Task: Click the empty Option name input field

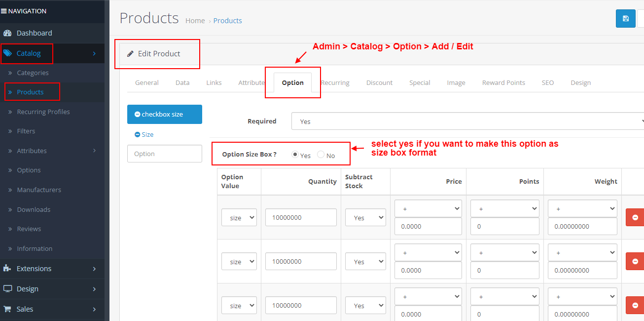Action: pyautogui.click(x=164, y=153)
